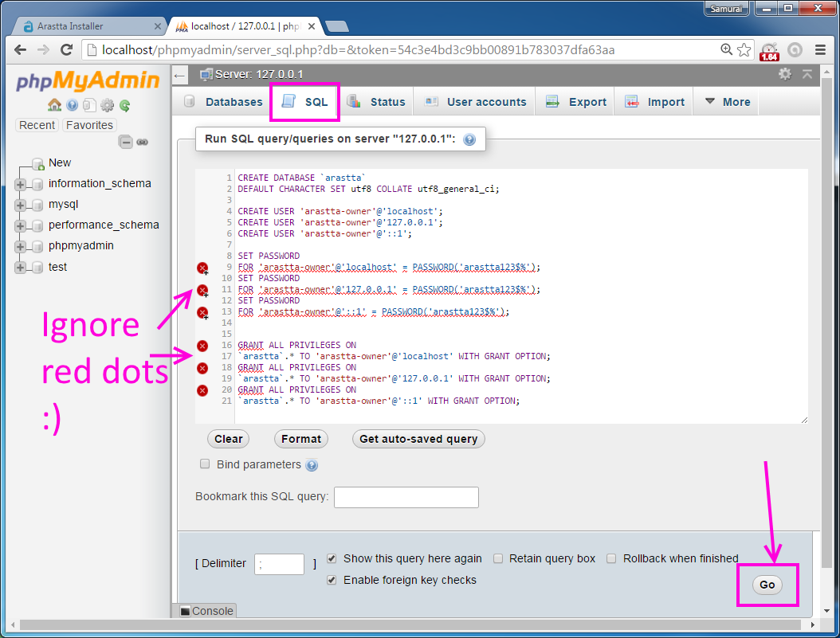Open SQL query help question icon
840x638 pixels.
[469, 139]
